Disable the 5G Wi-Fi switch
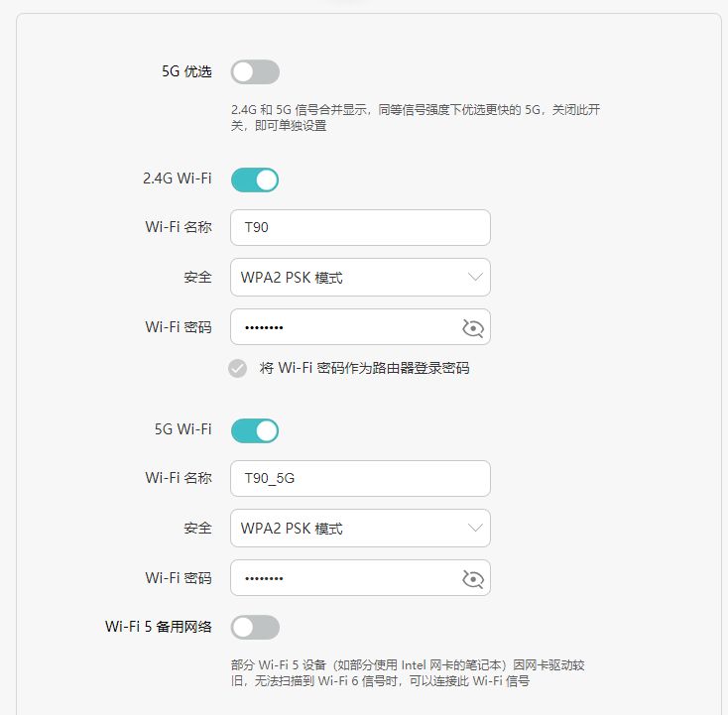Image resolution: width=728 pixels, height=715 pixels. (255, 430)
